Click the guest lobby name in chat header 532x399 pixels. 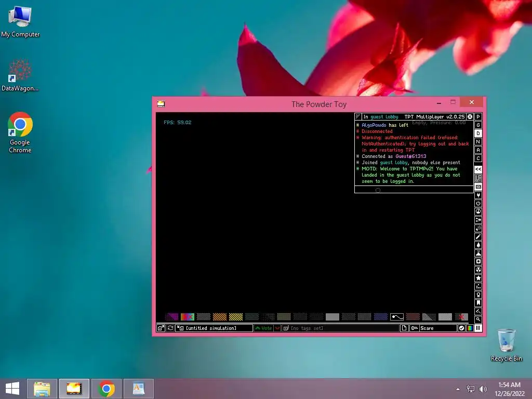click(384, 117)
